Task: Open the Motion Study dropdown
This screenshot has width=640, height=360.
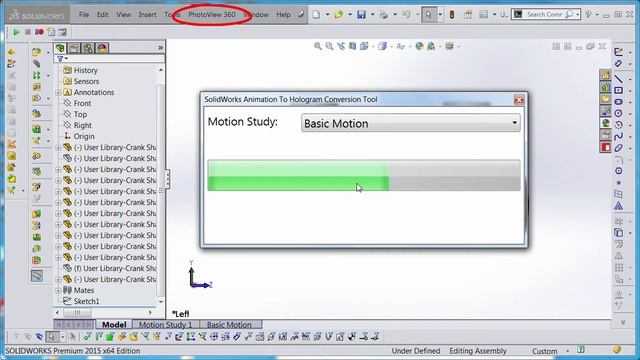Action: (411, 123)
